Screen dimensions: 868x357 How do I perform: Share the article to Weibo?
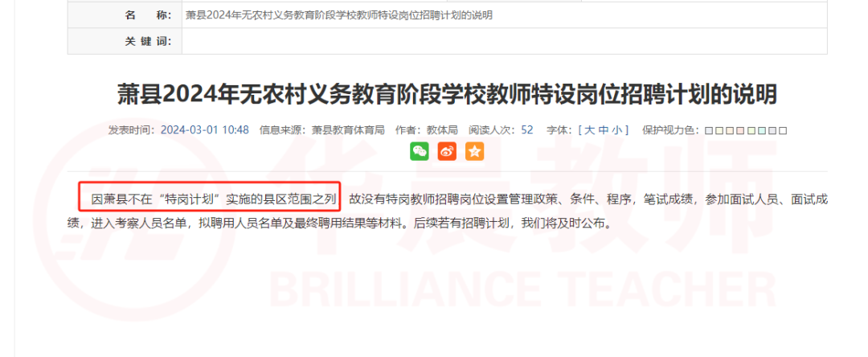tap(447, 151)
